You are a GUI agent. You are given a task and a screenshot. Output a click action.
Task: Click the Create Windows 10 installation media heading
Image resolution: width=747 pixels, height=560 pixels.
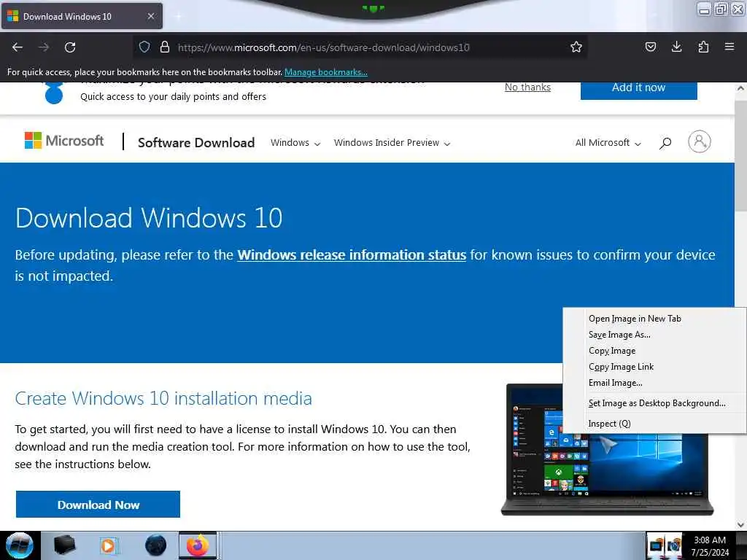coord(163,398)
